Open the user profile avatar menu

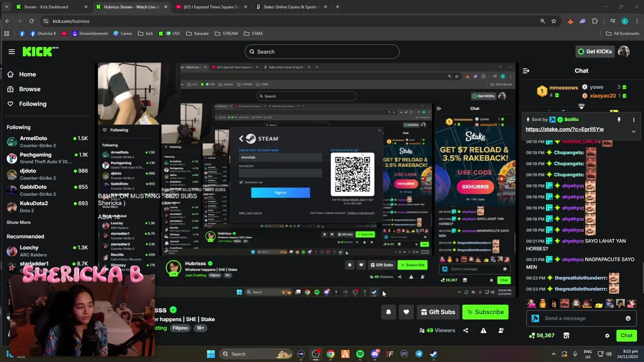click(x=624, y=51)
